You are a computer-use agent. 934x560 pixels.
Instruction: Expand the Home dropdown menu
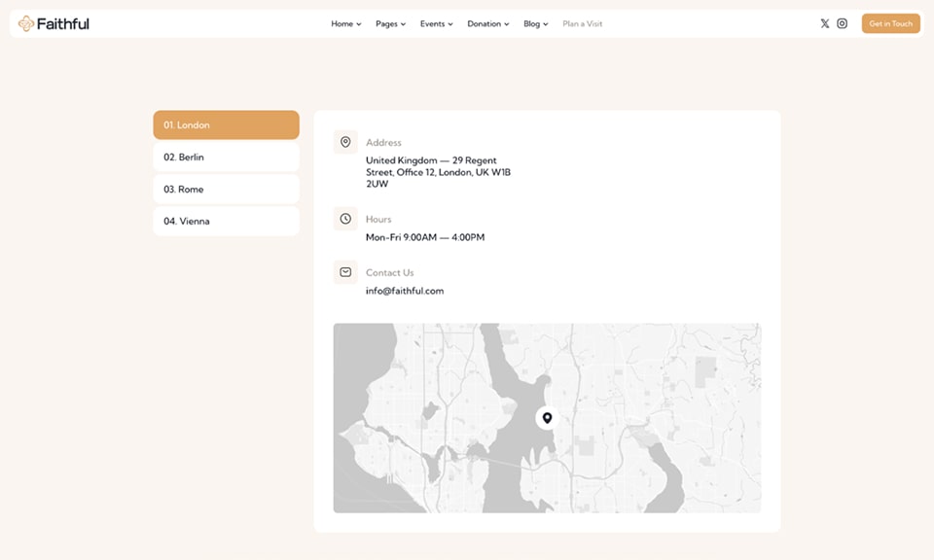[x=346, y=23]
